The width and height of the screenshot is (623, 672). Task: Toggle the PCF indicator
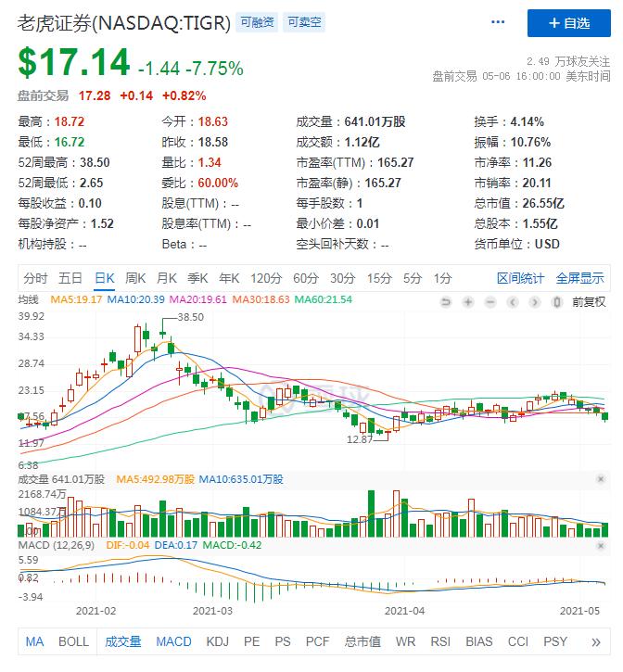point(317,641)
